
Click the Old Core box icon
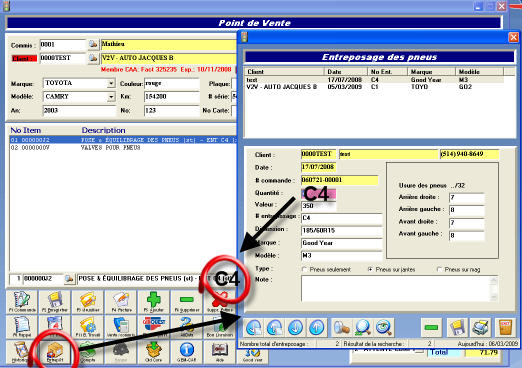pyautogui.click(x=154, y=352)
